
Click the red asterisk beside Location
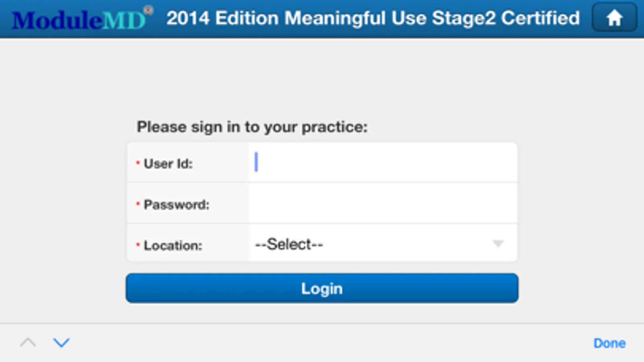pos(138,244)
